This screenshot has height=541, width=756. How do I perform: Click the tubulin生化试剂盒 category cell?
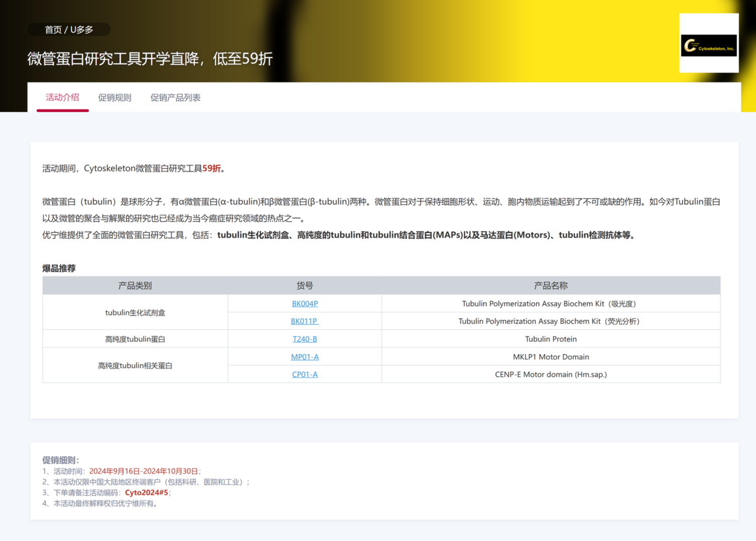pos(135,312)
